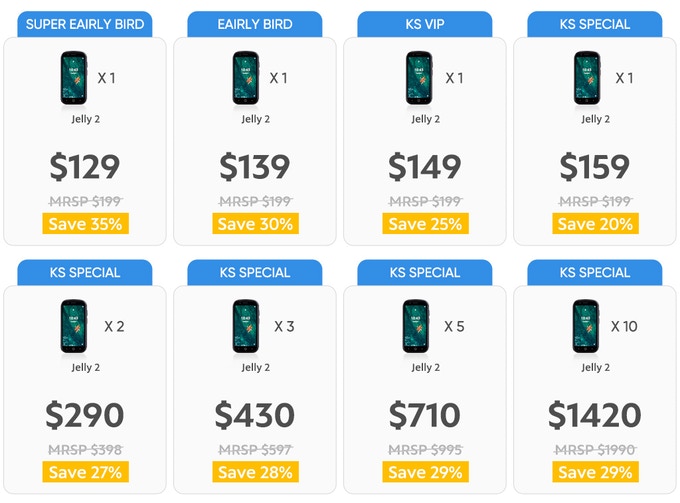Click the phone image in the $159 card
This screenshot has width=680, height=503.
(587, 78)
